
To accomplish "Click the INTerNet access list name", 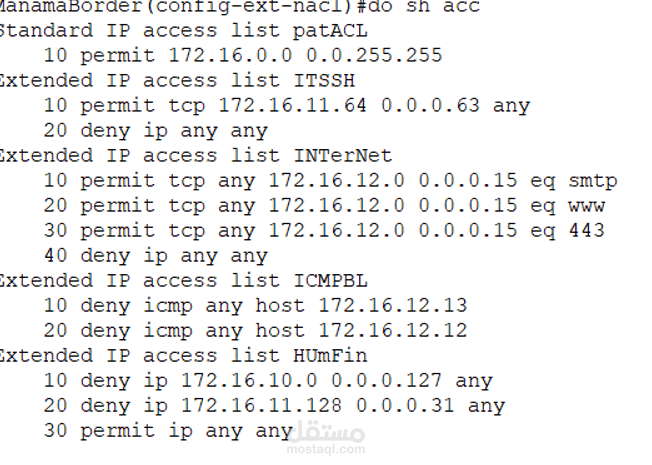I will click(x=343, y=156).
